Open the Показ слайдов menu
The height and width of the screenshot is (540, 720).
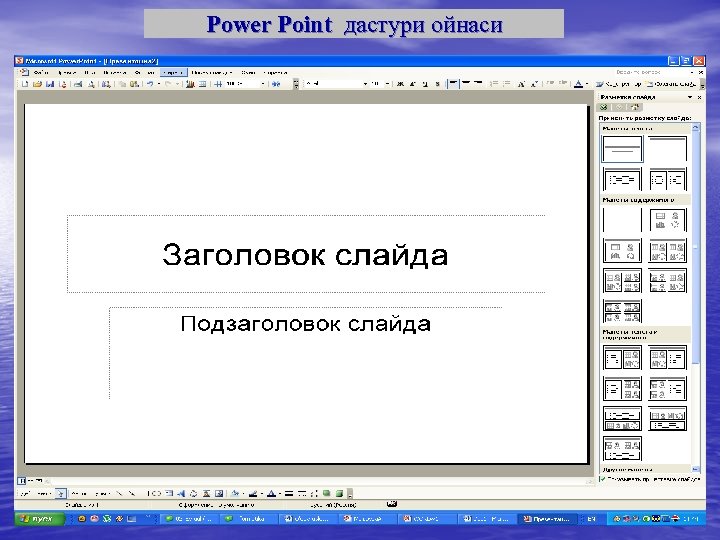click(212, 73)
